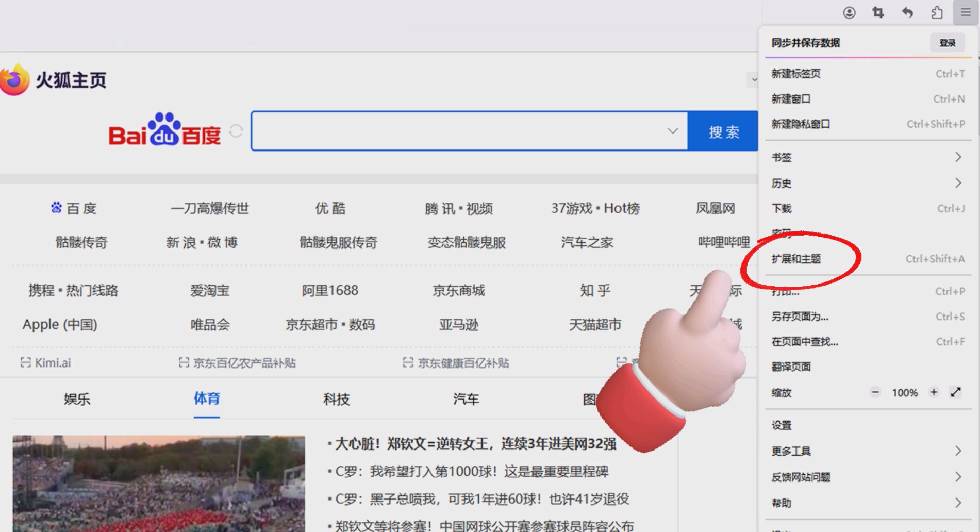Click the Baidu paw icon beside 百度

[57, 207]
